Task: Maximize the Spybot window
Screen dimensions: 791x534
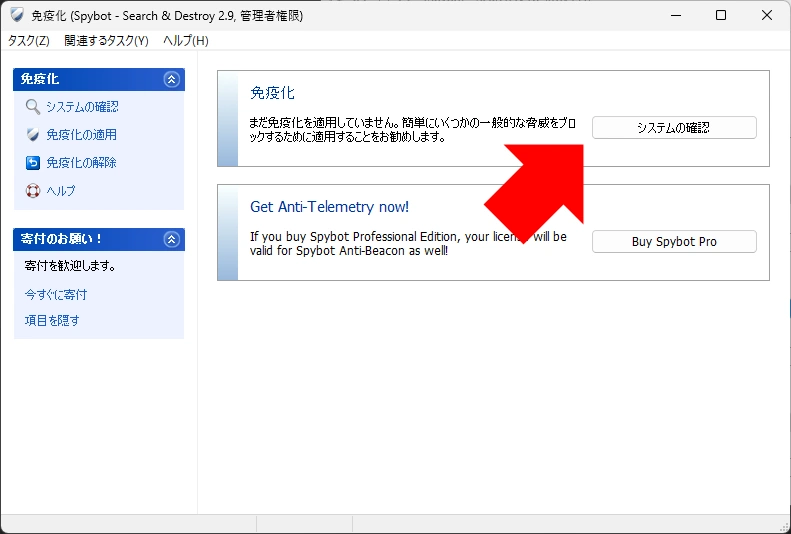Action: (721, 15)
